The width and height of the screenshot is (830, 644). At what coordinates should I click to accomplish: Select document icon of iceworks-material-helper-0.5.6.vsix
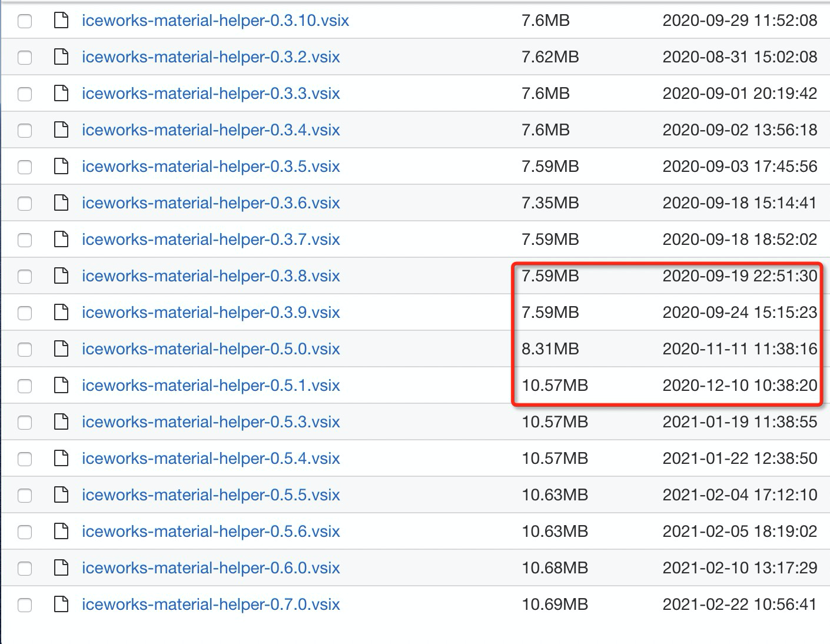pyautogui.click(x=61, y=532)
